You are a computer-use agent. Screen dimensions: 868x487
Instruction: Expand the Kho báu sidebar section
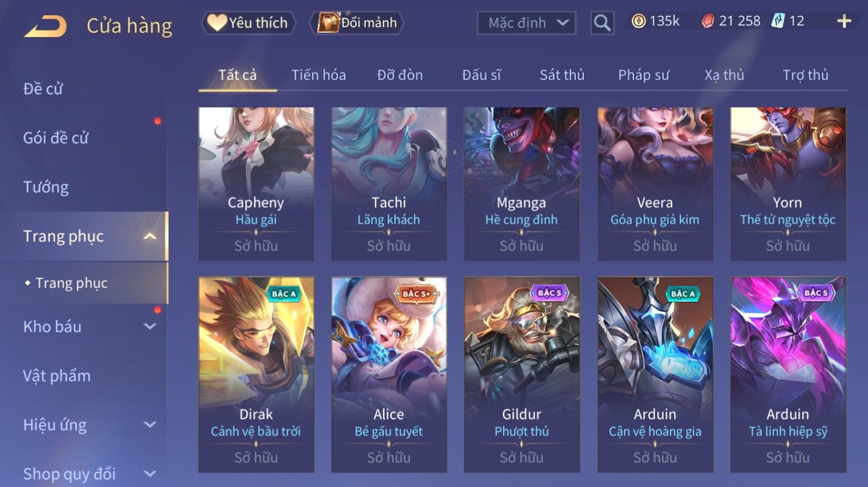click(x=150, y=327)
